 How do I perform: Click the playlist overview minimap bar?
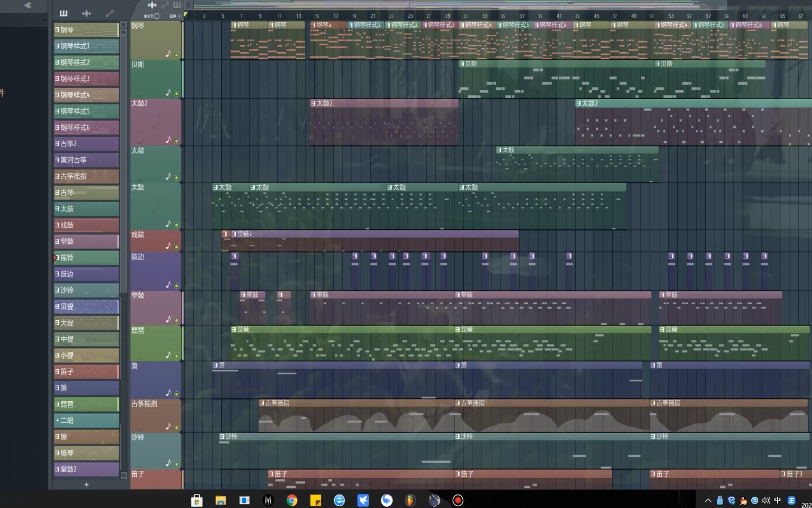click(460, 5)
